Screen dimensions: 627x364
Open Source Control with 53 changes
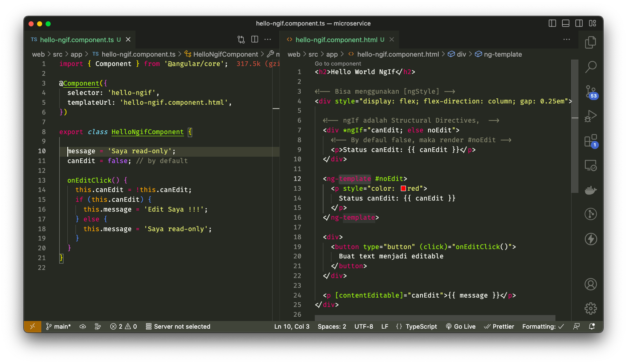pyautogui.click(x=590, y=92)
